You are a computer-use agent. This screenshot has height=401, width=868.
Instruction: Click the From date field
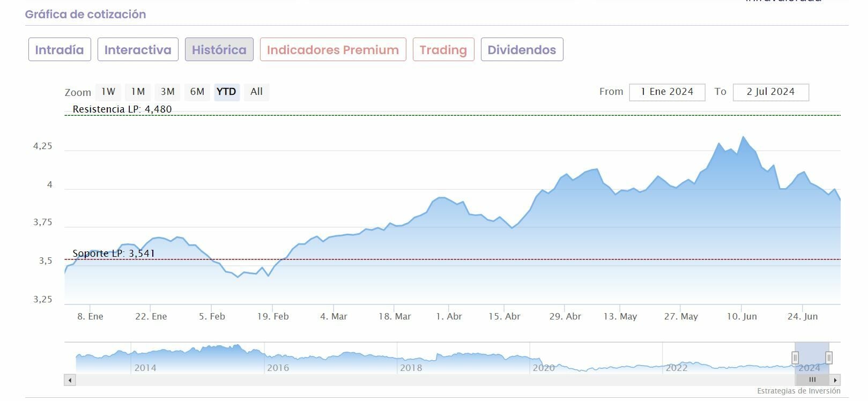[667, 92]
